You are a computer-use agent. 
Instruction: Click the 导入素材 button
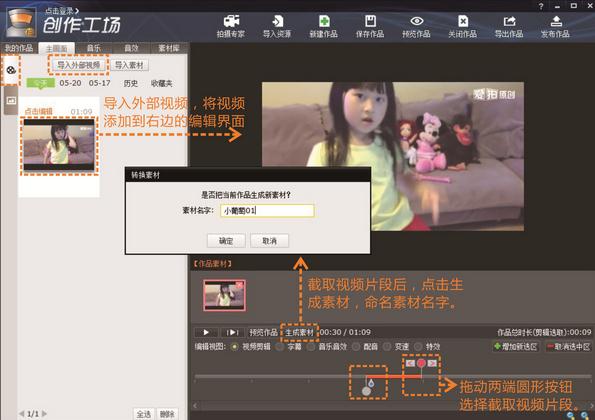129,65
